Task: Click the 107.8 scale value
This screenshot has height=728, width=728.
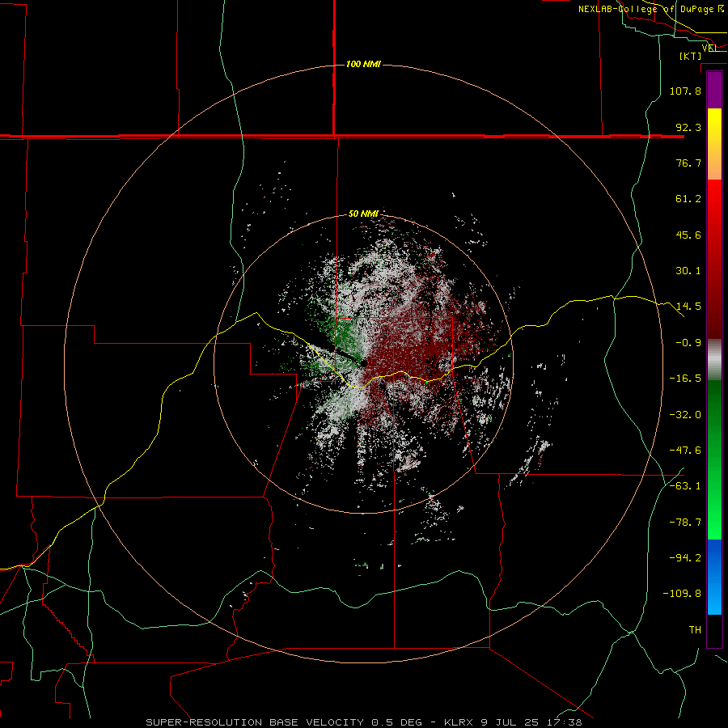Action: point(685,91)
